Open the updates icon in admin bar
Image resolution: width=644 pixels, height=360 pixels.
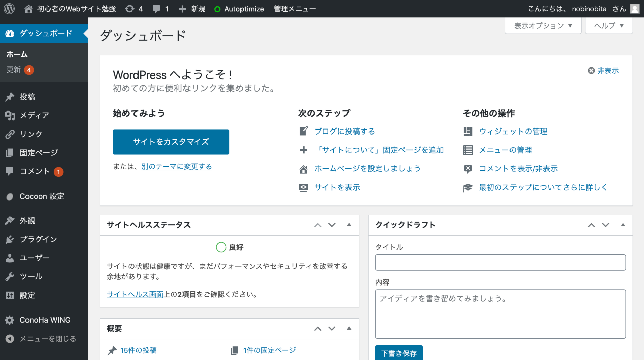[x=130, y=9]
